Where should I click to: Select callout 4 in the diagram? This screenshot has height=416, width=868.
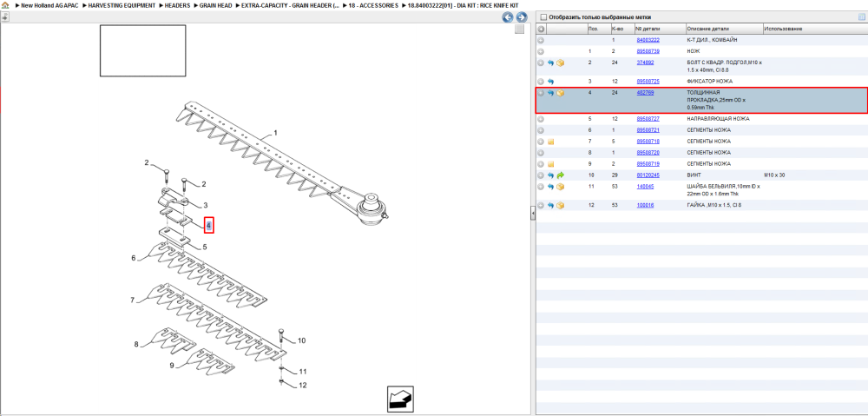click(x=208, y=225)
